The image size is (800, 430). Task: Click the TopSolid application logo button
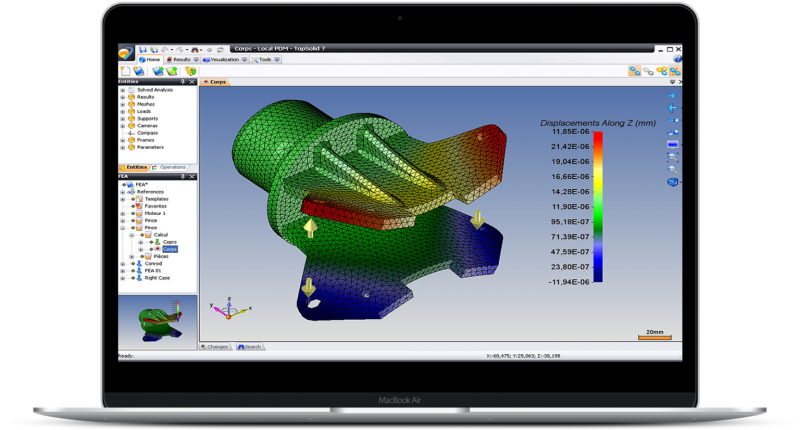coord(125,52)
